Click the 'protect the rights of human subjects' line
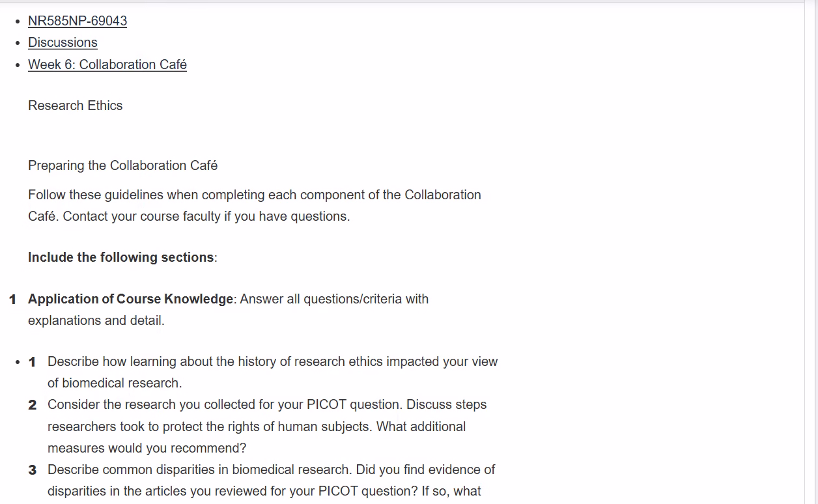This screenshot has width=818, height=504. (257, 427)
